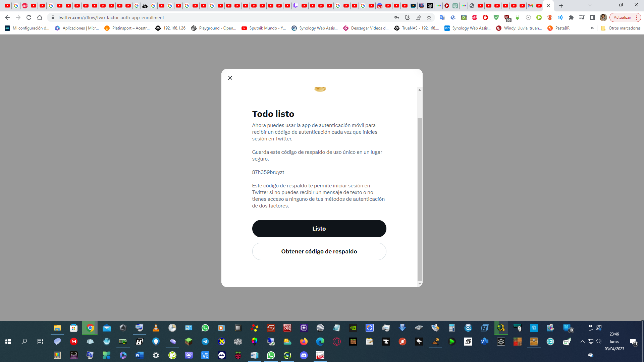Show hidden system tray icons
644x362 pixels.
click(583, 342)
